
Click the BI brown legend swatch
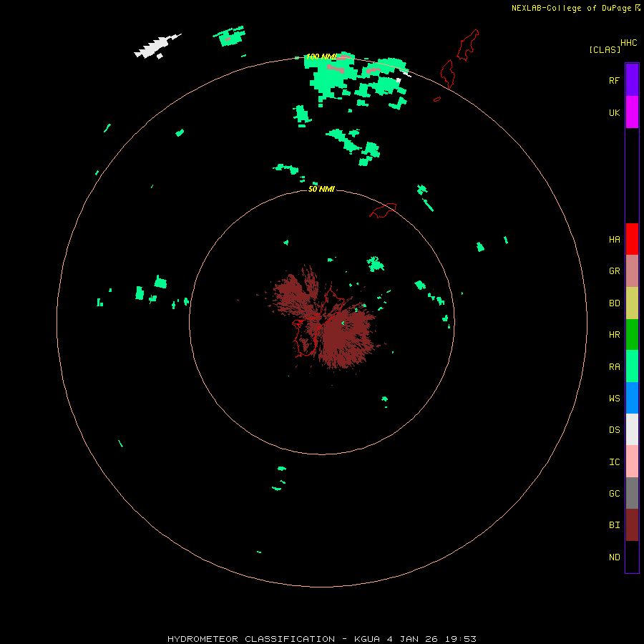point(632,525)
